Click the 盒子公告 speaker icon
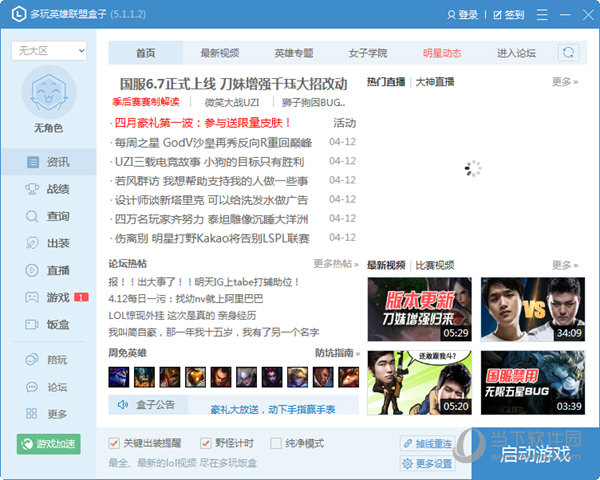The height and width of the screenshot is (480, 600). pyautogui.click(x=122, y=405)
